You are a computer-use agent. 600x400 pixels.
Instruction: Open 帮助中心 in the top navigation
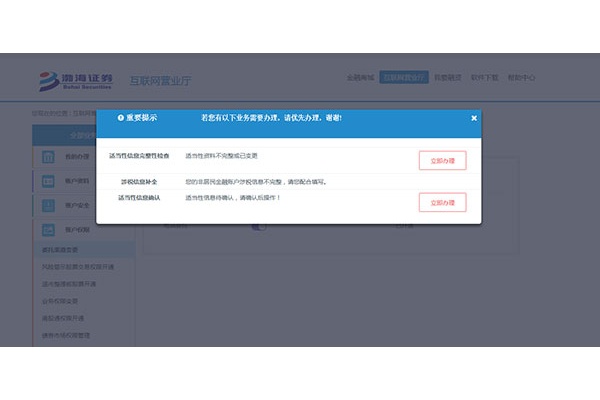pos(521,77)
